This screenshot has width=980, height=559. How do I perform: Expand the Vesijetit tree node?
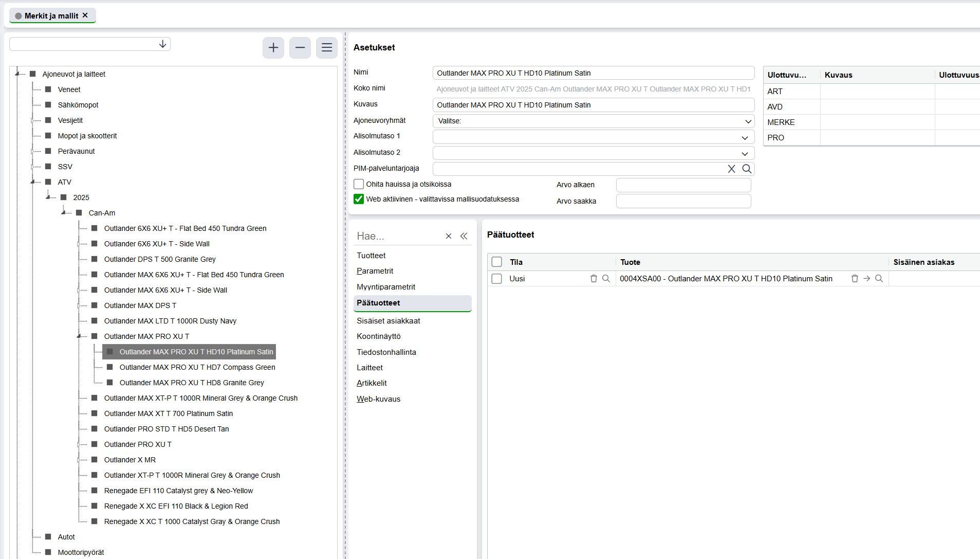[x=33, y=120]
